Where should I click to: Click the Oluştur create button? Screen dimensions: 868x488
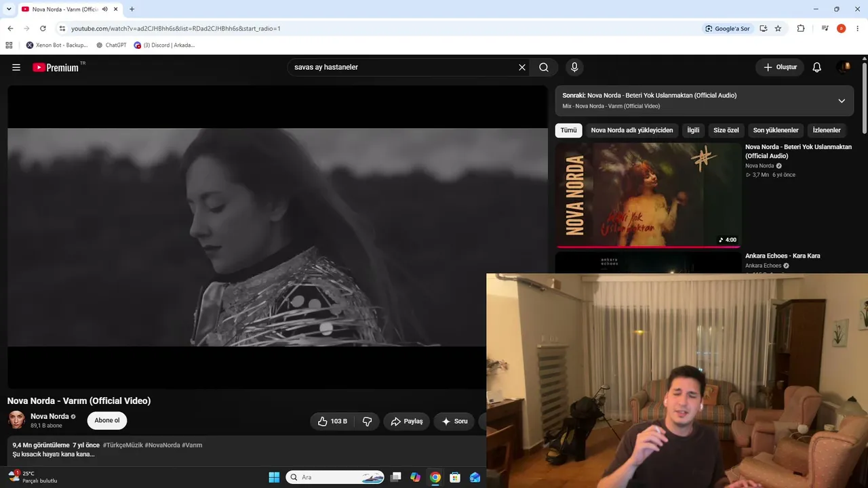(x=780, y=67)
